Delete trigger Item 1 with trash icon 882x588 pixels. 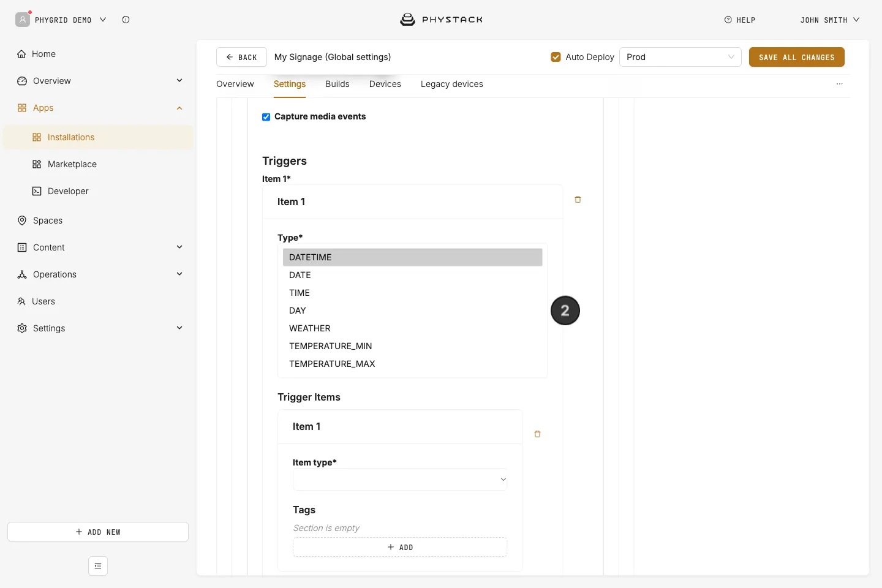[578, 200]
